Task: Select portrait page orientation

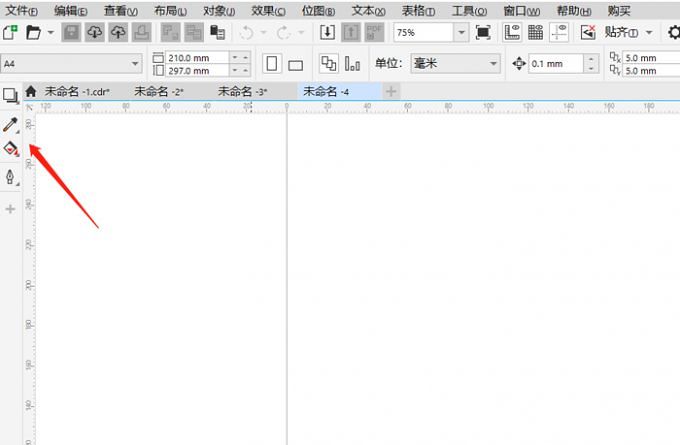Action: click(x=272, y=64)
